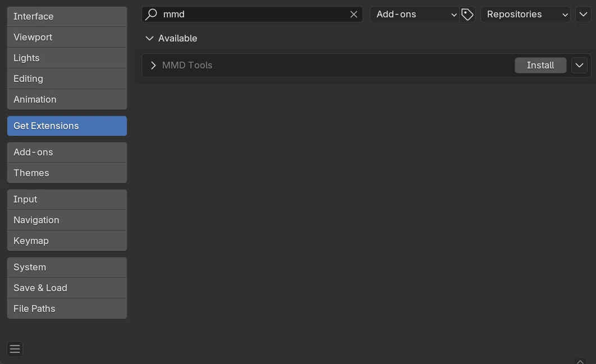Open the hamburger preferences menu
Viewport: 596px width, 364px height.
(15, 349)
